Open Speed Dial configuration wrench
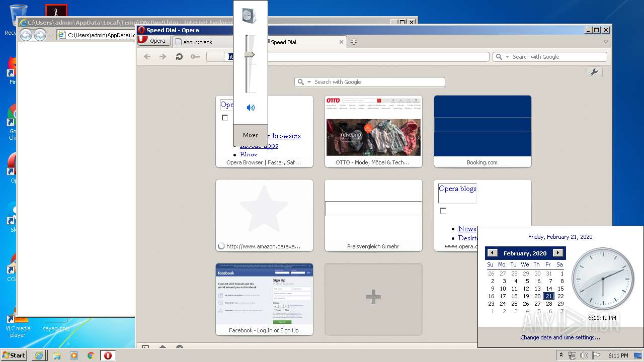Image resolution: width=644 pixels, height=362 pixels. [594, 72]
